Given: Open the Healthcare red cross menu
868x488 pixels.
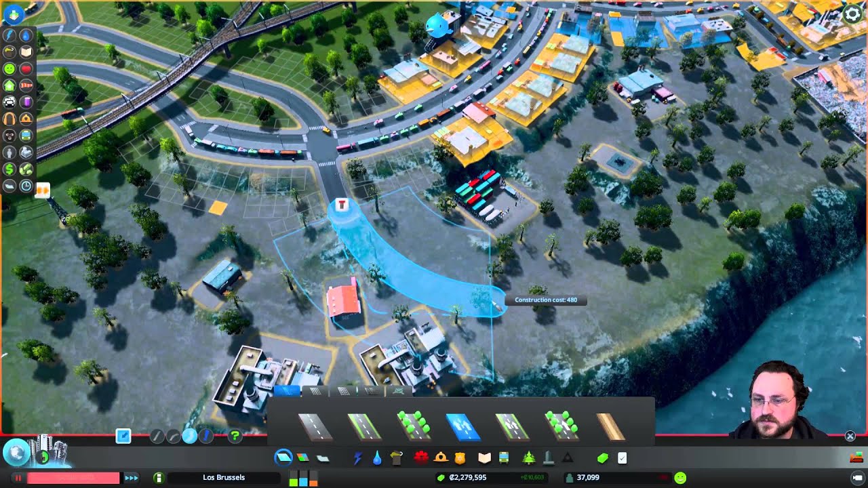Looking at the screenshot, I should (x=421, y=457).
